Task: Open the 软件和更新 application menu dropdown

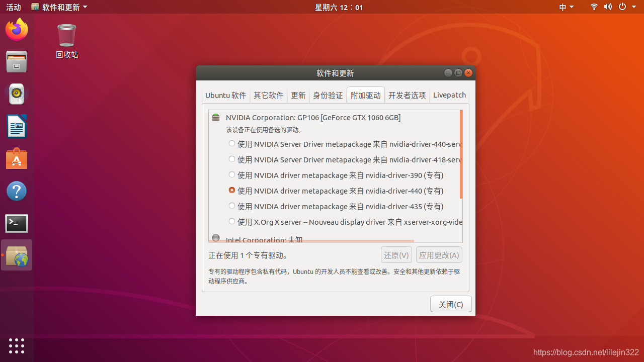Action: point(59,7)
